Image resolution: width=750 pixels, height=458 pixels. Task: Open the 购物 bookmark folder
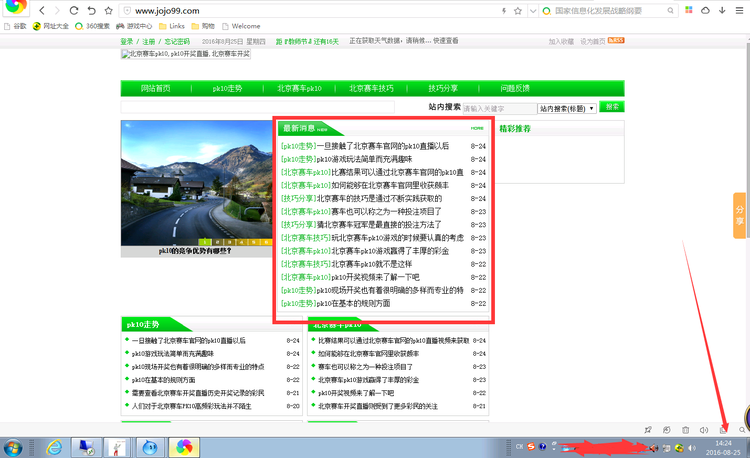(x=203, y=26)
